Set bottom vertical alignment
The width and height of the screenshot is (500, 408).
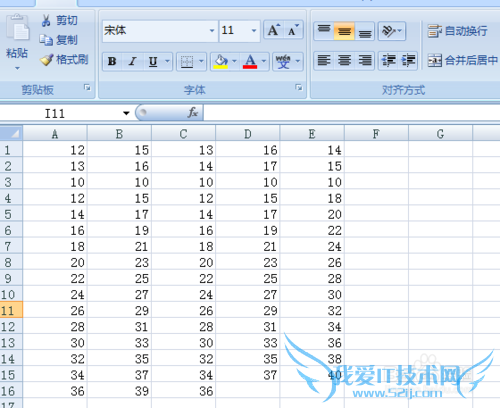pyautogui.click(x=365, y=31)
